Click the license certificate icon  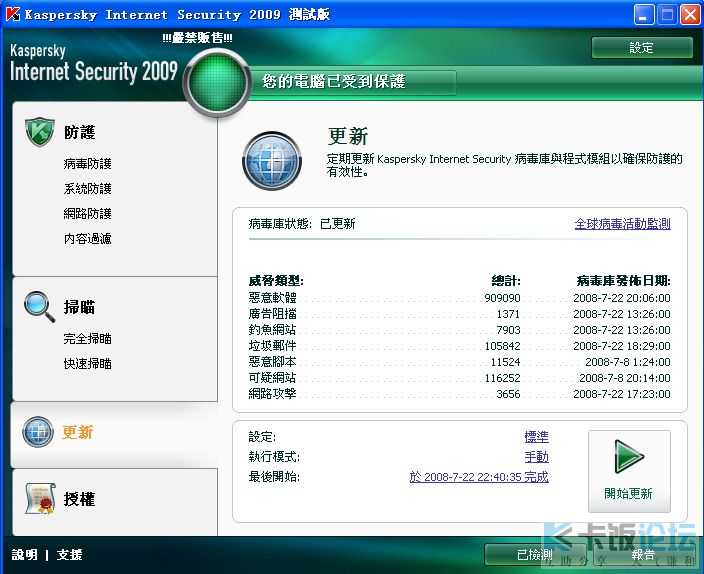pyautogui.click(x=40, y=499)
